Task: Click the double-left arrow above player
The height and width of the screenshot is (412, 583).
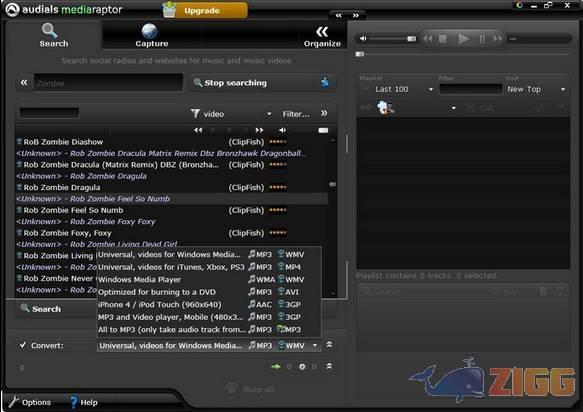Action: pyautogui.click(x=338, y=15)
